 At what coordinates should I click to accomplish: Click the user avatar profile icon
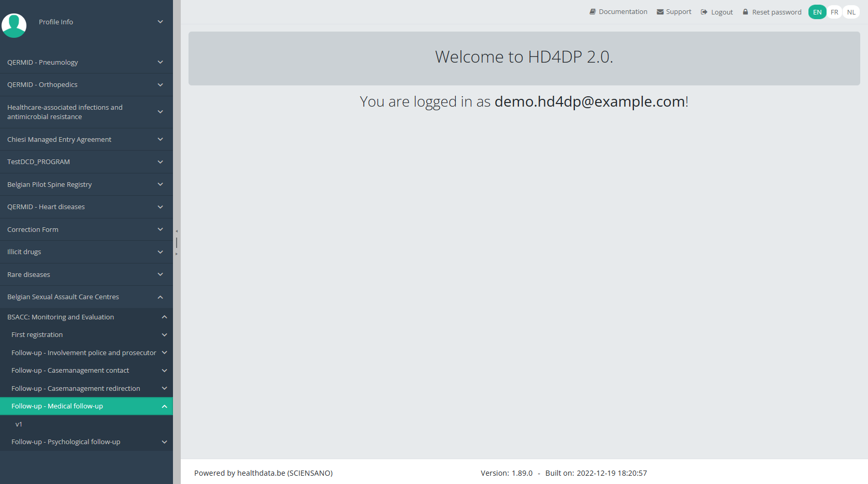pos(14,25)
